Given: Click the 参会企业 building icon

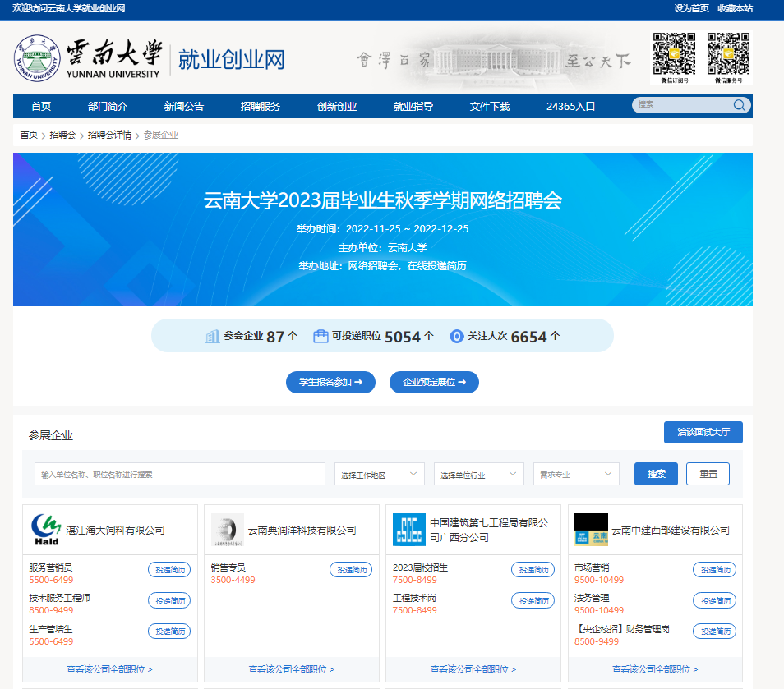Looking at the screenshot, I should point(213,336).
